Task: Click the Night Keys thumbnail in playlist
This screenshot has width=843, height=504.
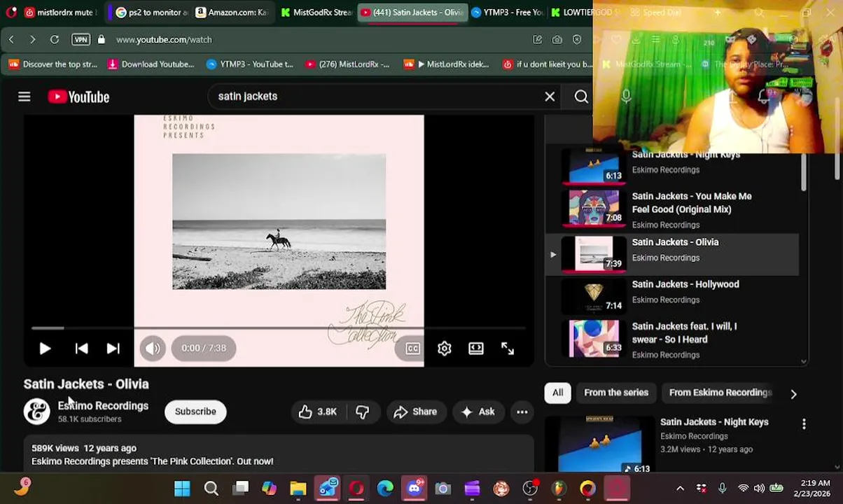Action: (594, 167)
